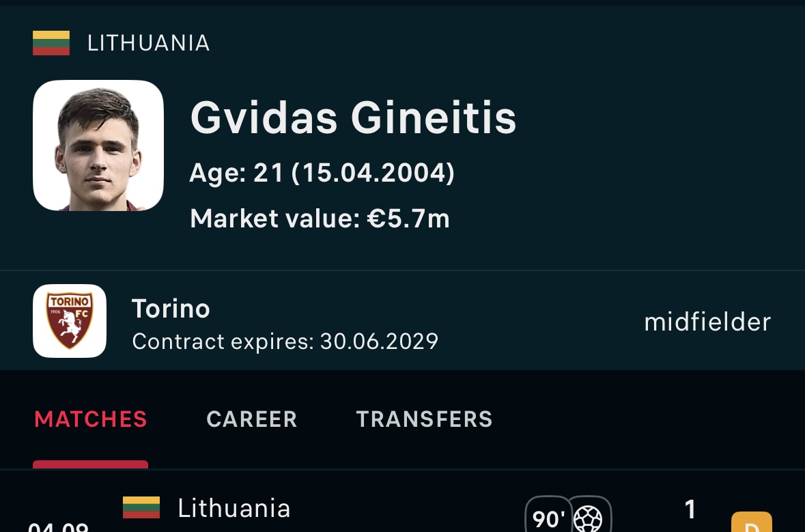Image resolution: width=805 pixels, height=532 pixels.
Task: Open the 04.08 match date row
Action: [x=58, y=527]
